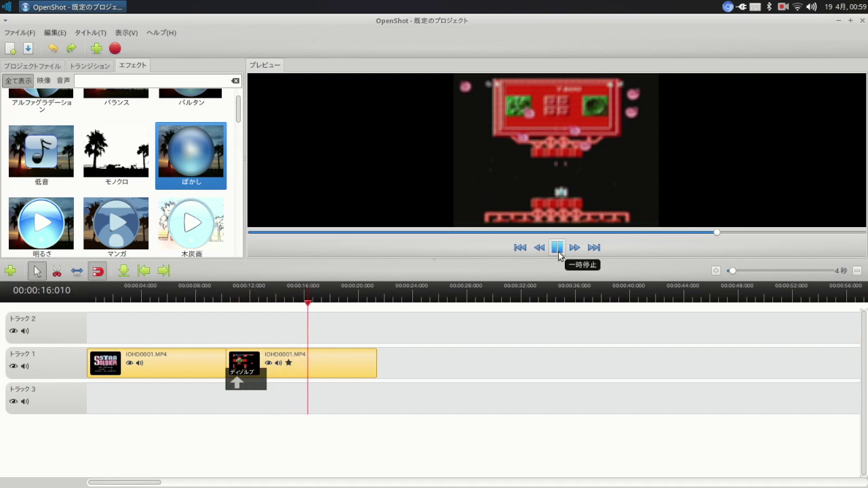This screenshot has height=488, width=868.
Task: Jump to the next marker
Action: [163, 271]
